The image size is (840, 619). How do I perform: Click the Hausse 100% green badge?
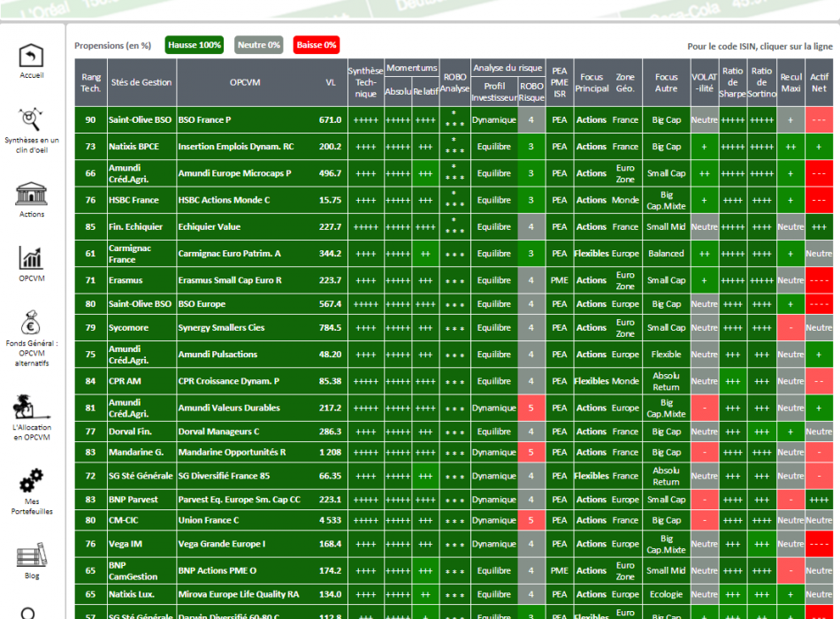195,45
